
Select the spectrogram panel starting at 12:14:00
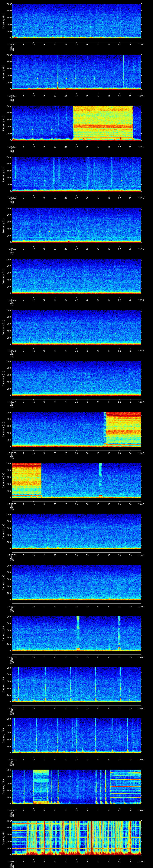(x=76, y=225)
